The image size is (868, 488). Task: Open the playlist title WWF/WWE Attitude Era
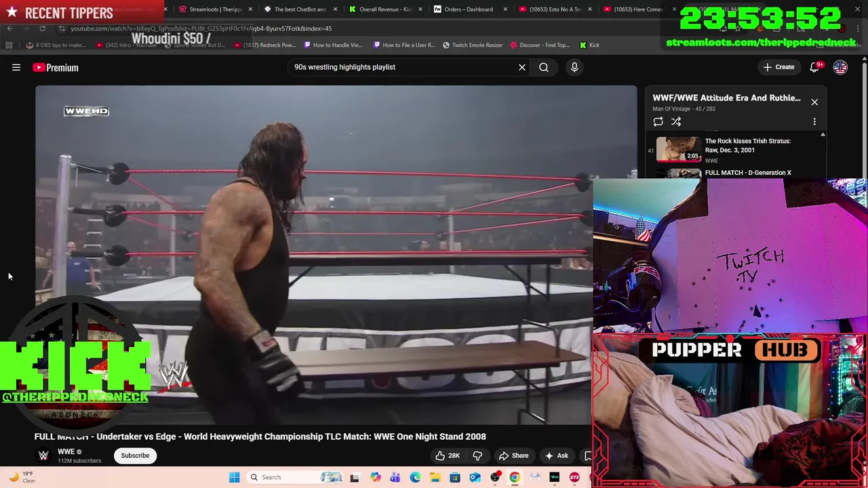[x=726, y=98]
